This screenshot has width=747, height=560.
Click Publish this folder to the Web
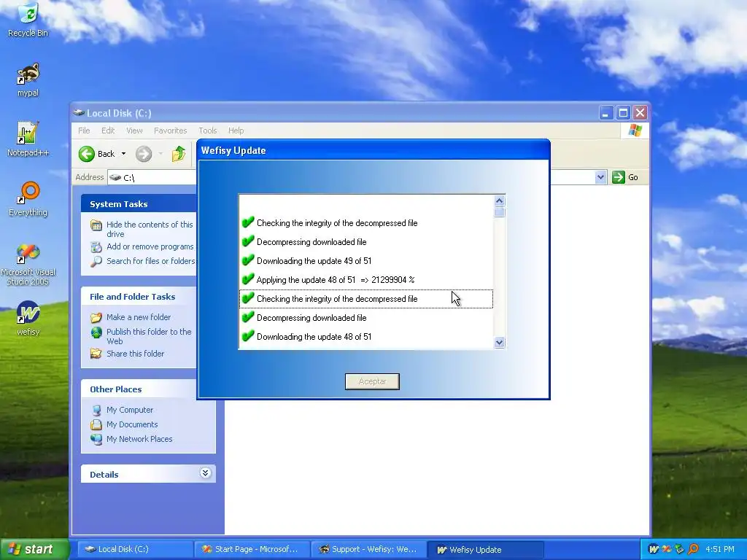click(149, 336)
